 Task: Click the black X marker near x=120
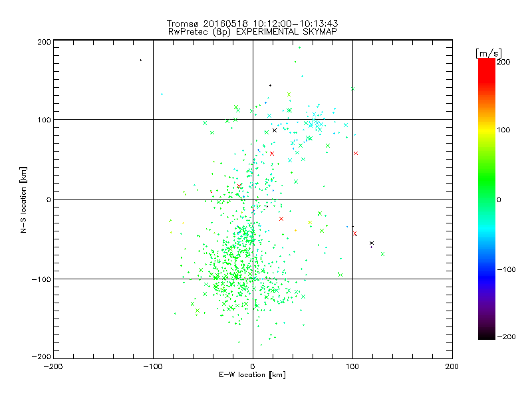[372, 243]
